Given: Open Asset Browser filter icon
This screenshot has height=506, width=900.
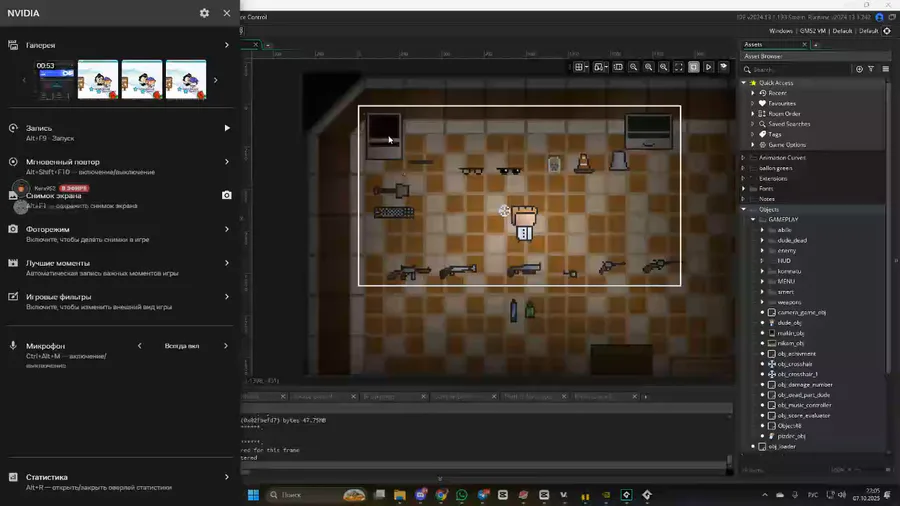Looking at the screenshot, I should pos(871,69).
